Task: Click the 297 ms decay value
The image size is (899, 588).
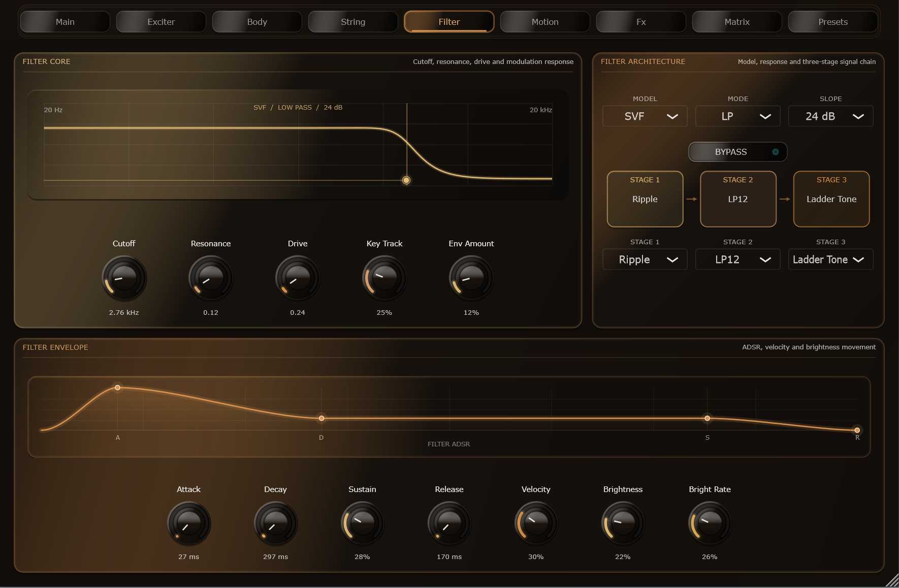Action: pyautogui.click(x=276, y=557)
